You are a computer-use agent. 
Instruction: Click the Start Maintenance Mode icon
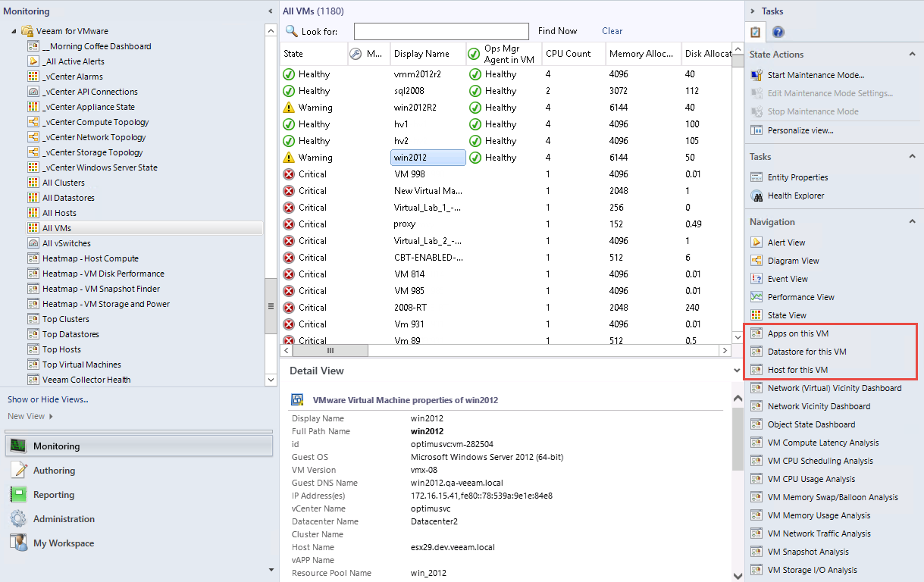(756, 75)
